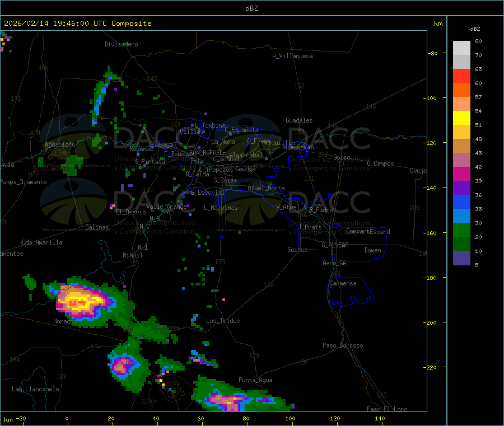Click the La_Nora map label
Viewport: 504px width, 426px height.
223,142
